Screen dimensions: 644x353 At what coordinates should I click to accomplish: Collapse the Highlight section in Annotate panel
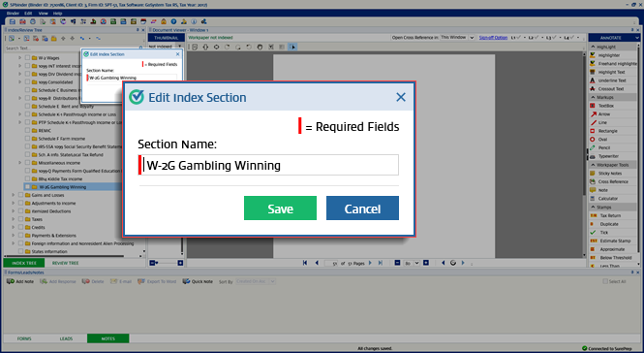coord(593,47)
